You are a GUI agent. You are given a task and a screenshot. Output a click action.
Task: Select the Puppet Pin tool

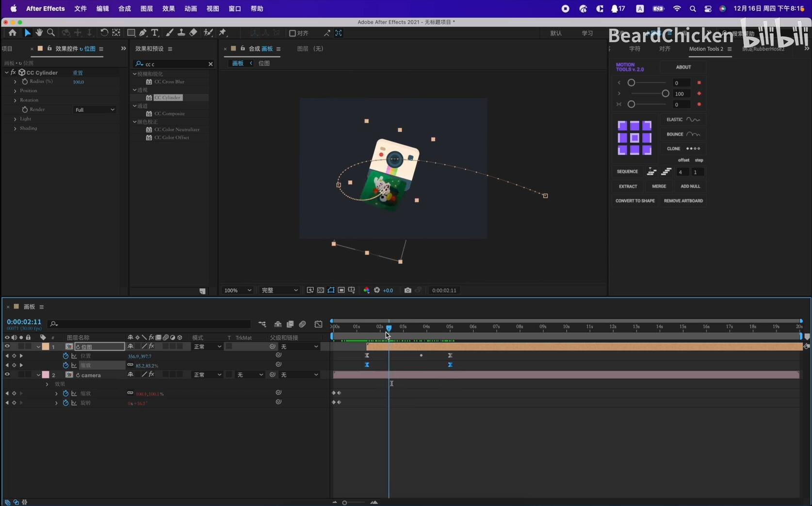[223, 33]
